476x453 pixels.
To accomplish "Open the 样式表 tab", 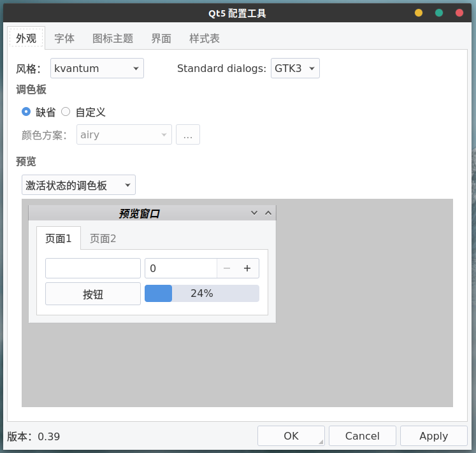I will [205, 38].
